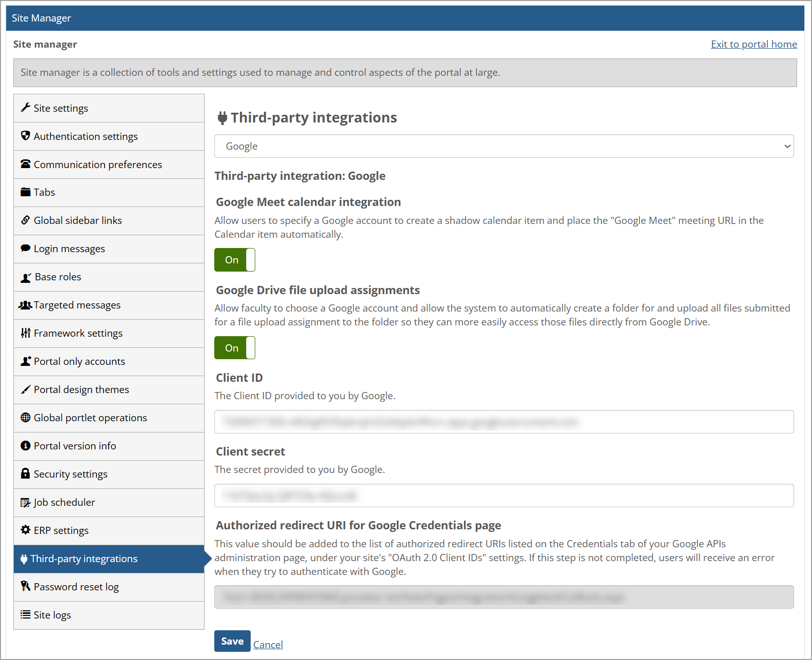Screen dimensions: 812x660
Task: Select Global sidebar links
Action: click(109, 221)
